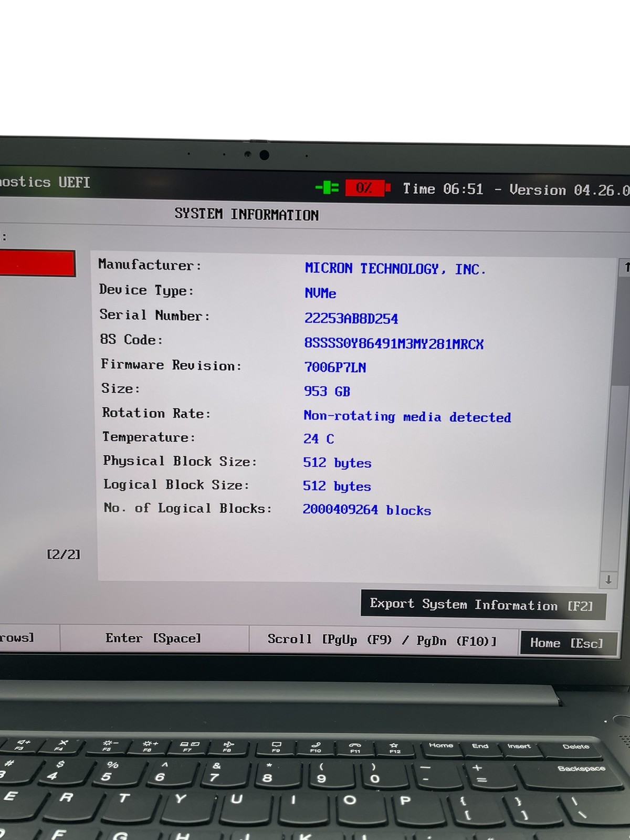Click size value 953 GB

(327, 391)
